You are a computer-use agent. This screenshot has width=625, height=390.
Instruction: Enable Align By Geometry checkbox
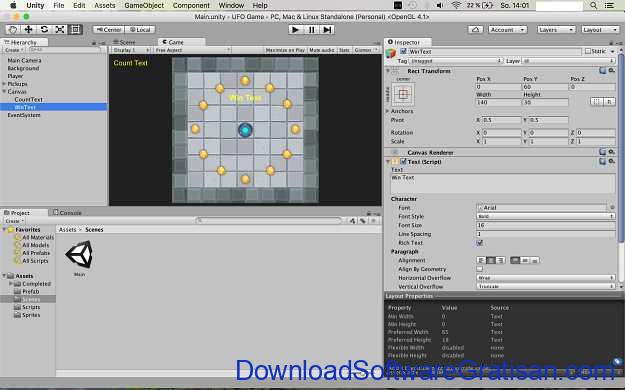[x=480, y=269]
